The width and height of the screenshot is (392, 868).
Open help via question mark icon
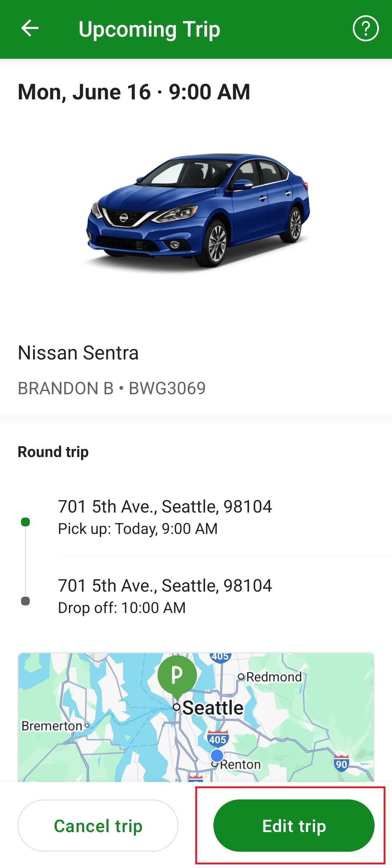pos(366,28)
